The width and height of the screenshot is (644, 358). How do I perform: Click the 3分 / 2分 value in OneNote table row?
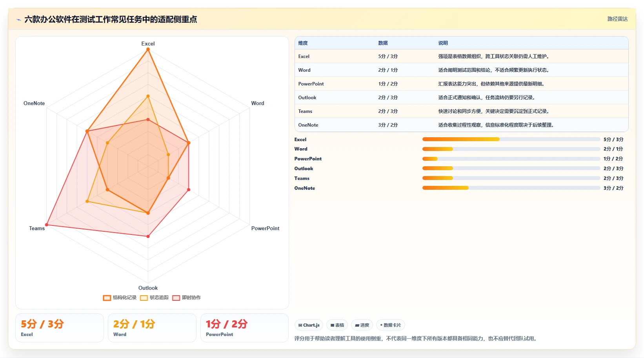tap(388, 125)
